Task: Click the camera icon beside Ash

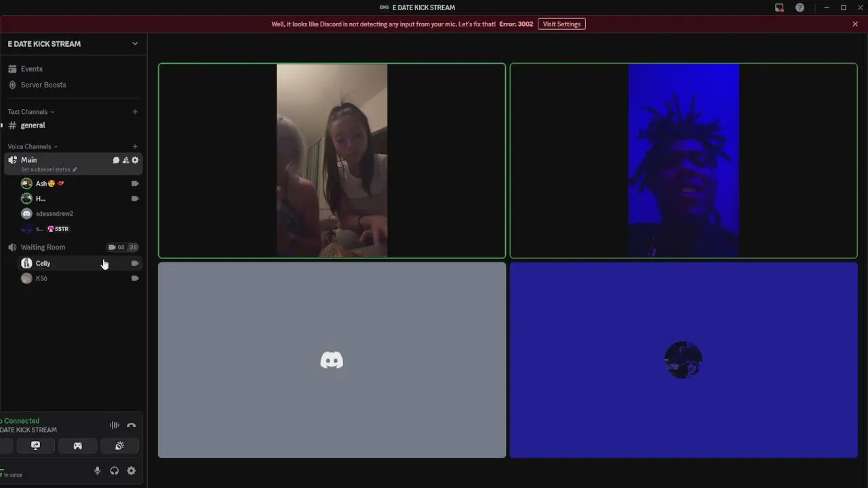Action: (x=135, y=184)
